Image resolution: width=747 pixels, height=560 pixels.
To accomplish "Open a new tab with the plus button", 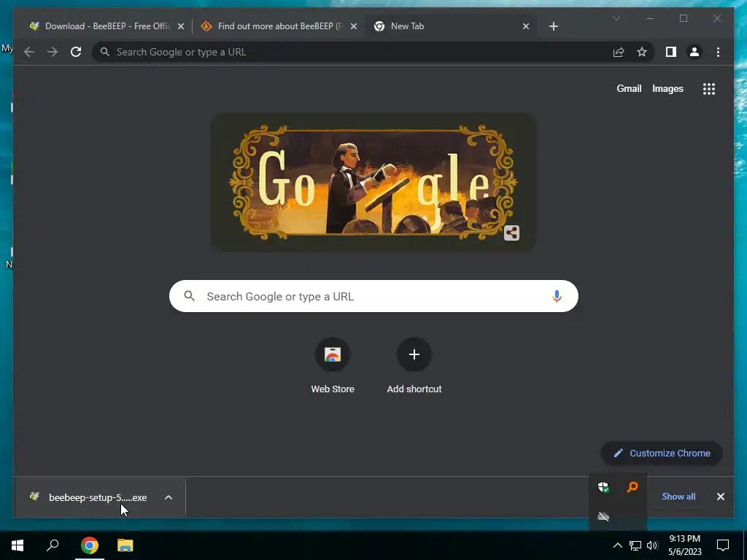I will [x=553, y=26].
